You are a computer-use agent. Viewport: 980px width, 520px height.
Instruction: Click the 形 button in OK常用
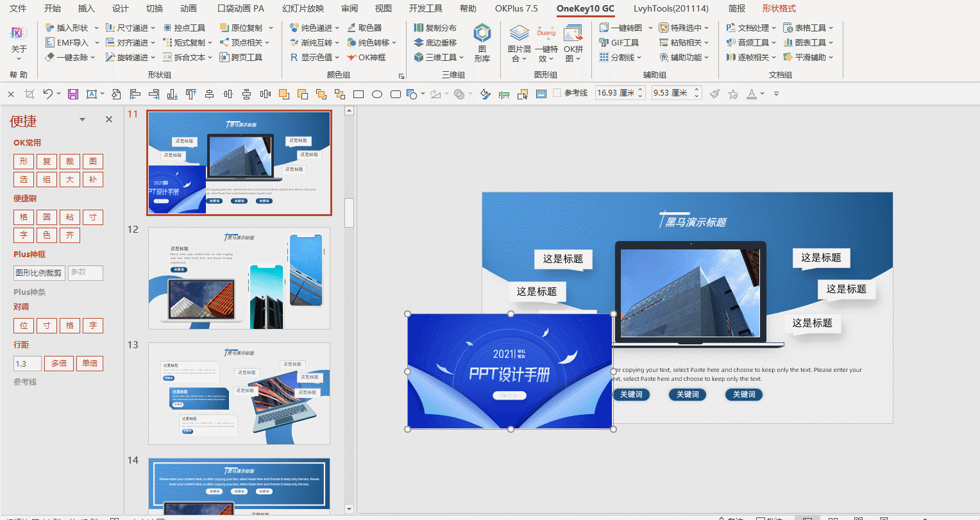coord(24,162)
